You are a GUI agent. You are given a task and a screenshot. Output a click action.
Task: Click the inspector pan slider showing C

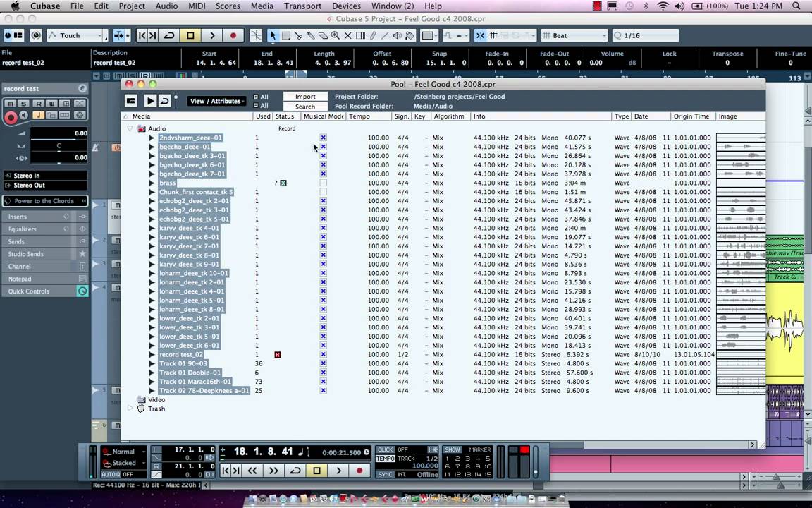click(x=59, y=145)
